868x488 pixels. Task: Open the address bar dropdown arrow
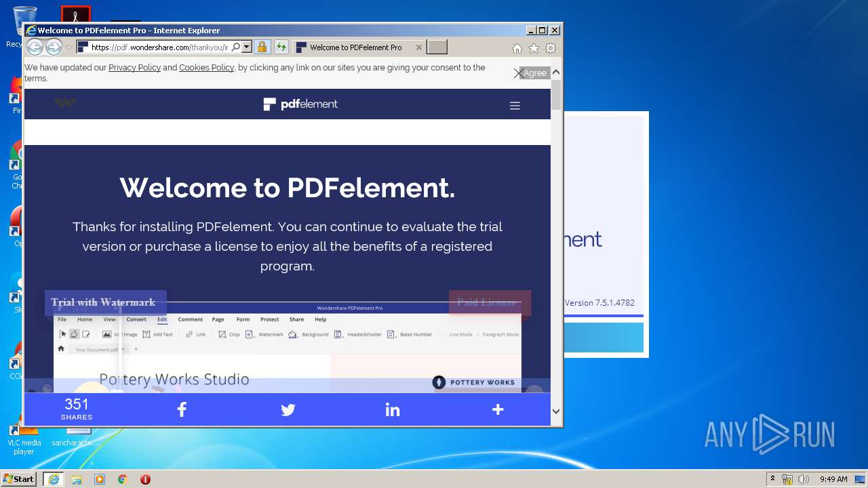point(247,47)
